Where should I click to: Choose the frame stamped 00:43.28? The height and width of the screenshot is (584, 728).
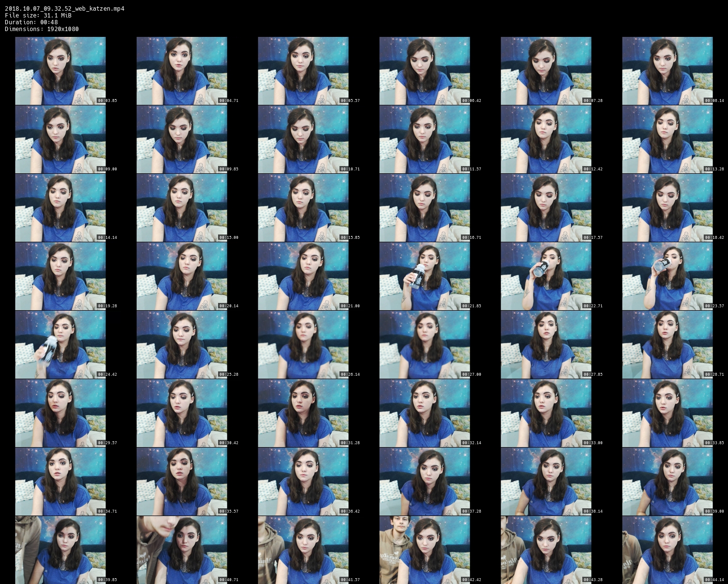[x=546, y=550]
